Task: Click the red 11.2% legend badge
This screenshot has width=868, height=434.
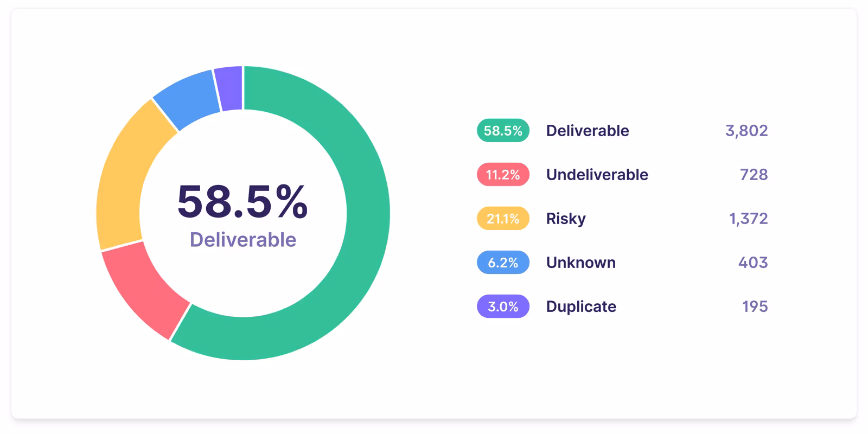Action: tap(503, 175)
